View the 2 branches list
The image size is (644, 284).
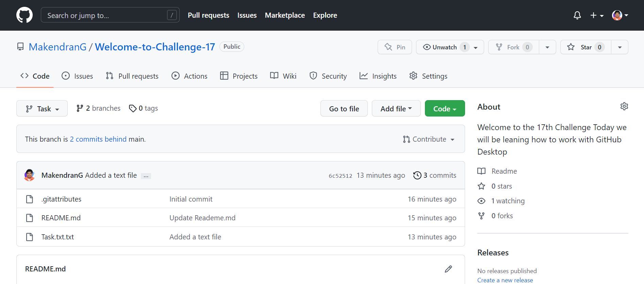pyautogui.click(x=98, y=108)
